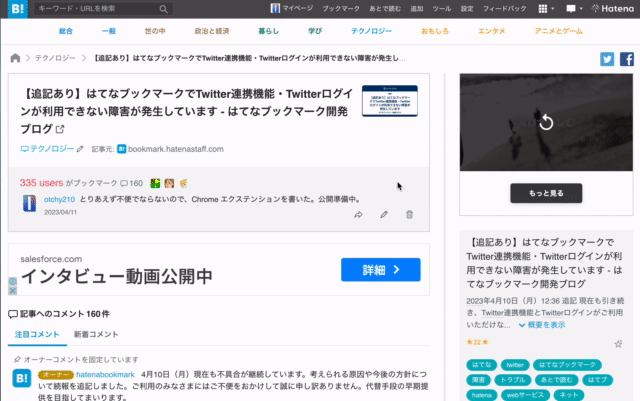Click the share arrow icon on otchy210 comment
This screenshot has width=640, height=401.
[358, 214]
